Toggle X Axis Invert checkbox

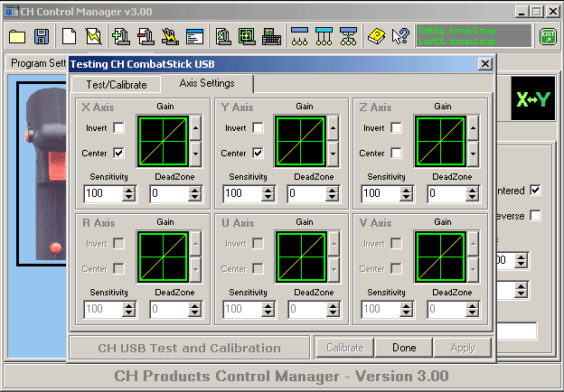pos(118,127)
